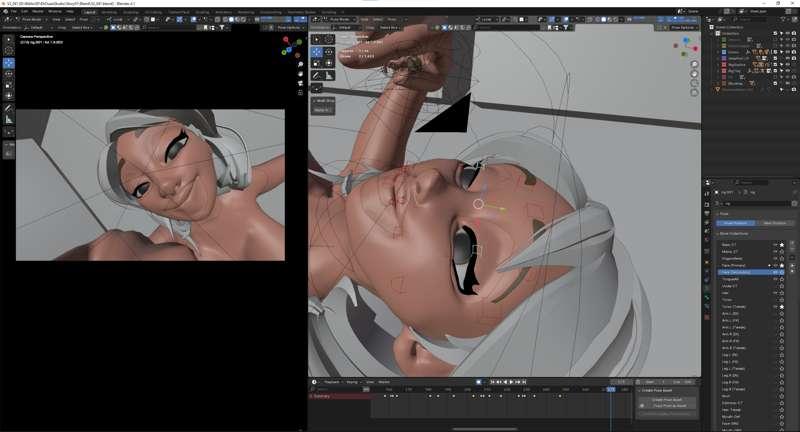
Task: Switch left viewport to wireframe shading
Action: pos(225,19)
